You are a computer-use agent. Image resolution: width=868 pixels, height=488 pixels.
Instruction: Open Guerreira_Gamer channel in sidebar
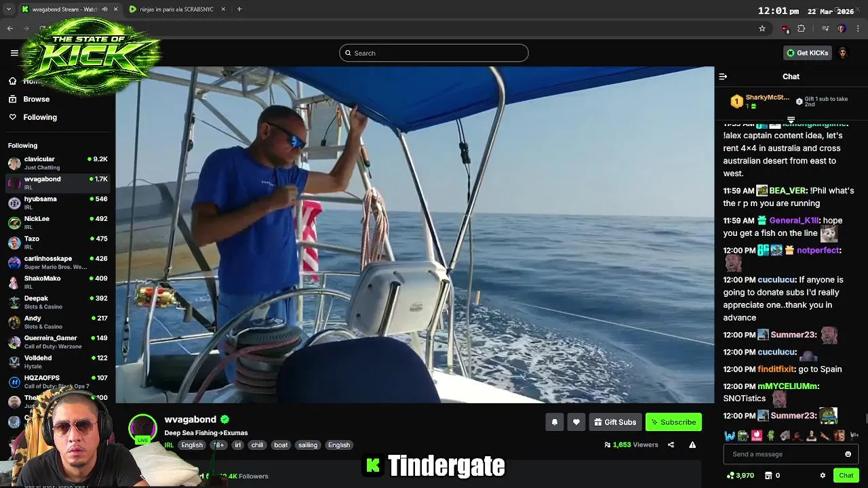pos(58,342)
